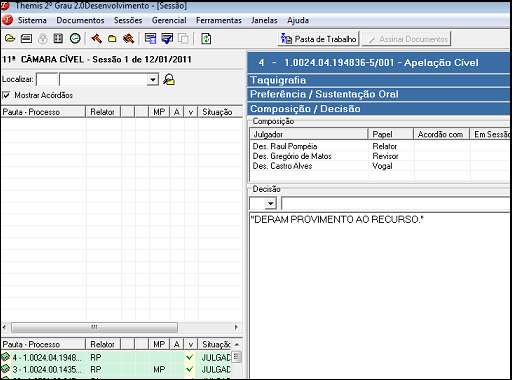
Task: Click the Situação column header in upper list
Action: (x=220, y=112)
